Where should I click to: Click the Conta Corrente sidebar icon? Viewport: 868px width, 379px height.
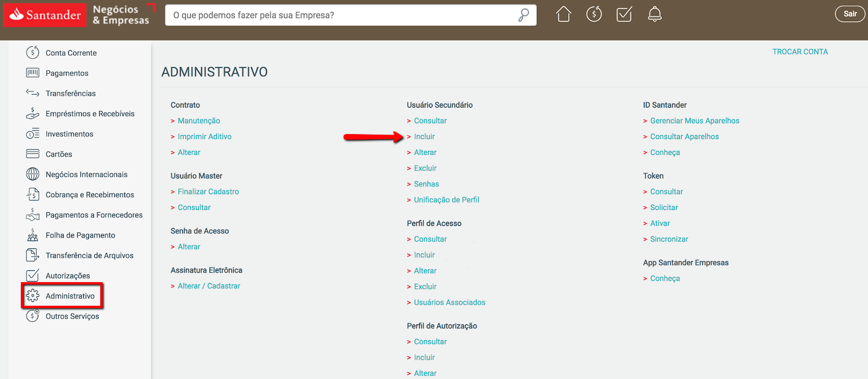click(33, 52)
